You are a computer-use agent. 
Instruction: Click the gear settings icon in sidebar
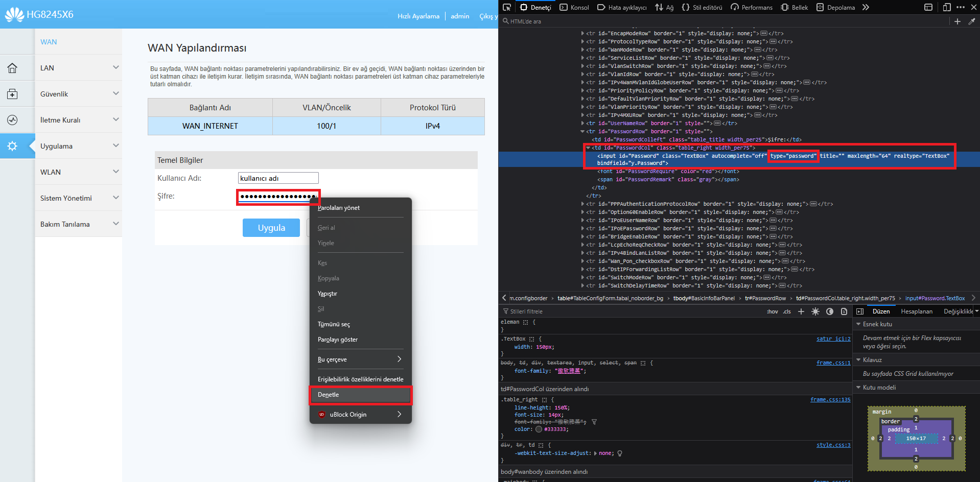[12, 146]
